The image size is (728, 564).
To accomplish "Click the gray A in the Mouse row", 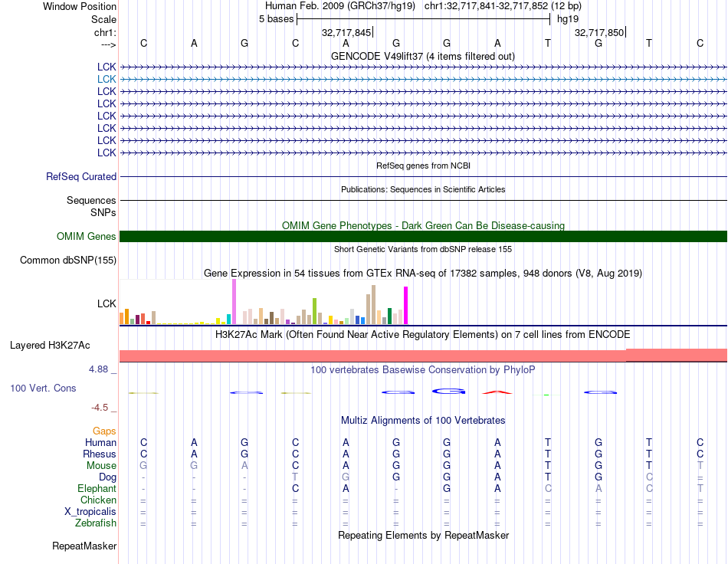I will click(244, 466).
